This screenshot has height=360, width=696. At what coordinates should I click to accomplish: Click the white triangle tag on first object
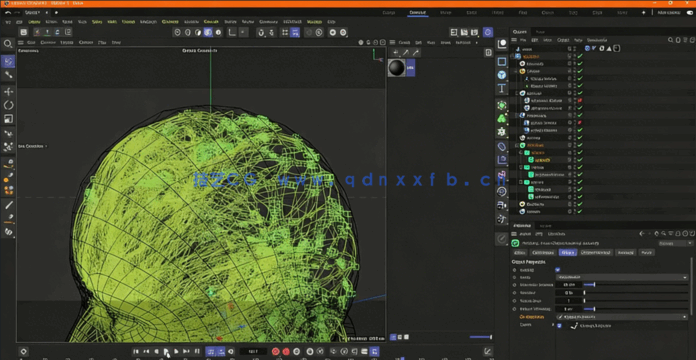609,48
